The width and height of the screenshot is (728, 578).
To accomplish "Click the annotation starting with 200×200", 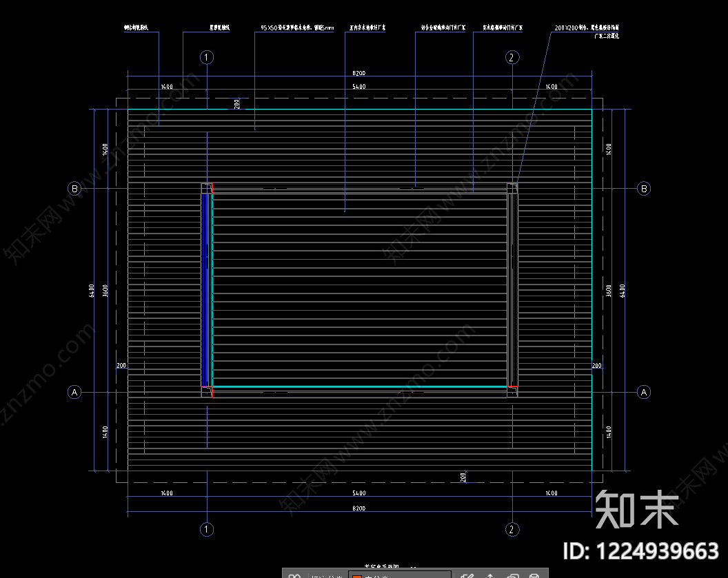I will click(x=587, y=32).
